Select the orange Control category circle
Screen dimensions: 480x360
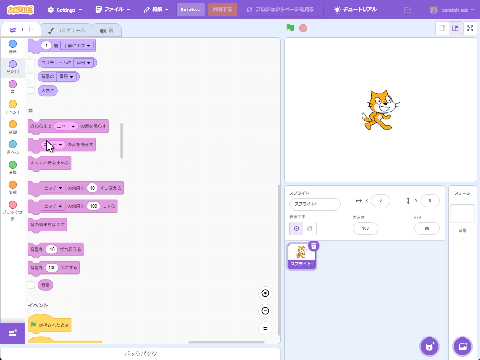(13, 124)
